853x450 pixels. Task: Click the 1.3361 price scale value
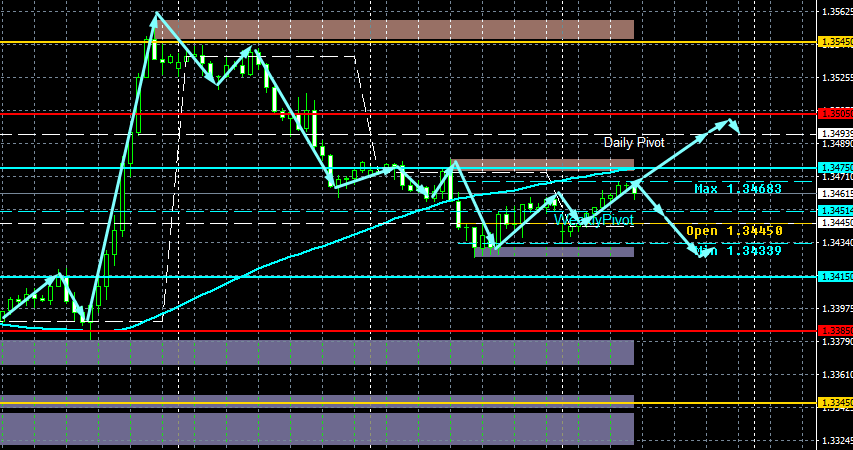837,375
